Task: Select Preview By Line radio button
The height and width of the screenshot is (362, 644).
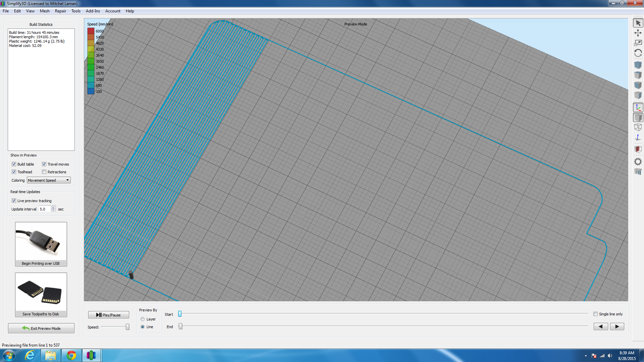Action: (x=143, y=327)
